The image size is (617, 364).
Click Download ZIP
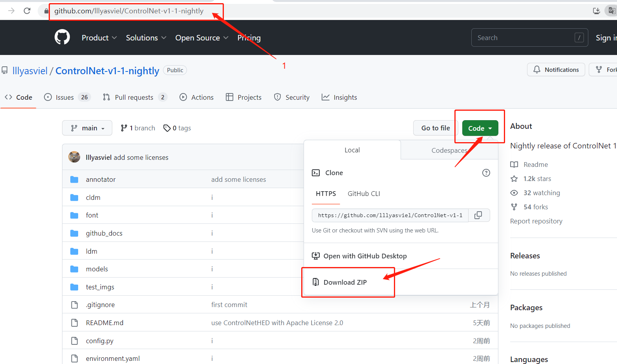[345, 282]
